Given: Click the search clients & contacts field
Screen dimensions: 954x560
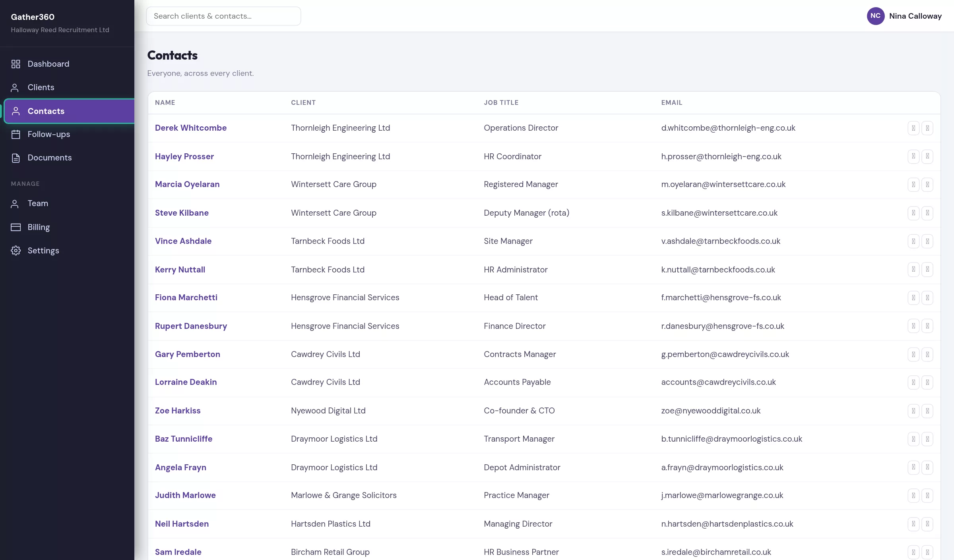Looking at the screenshot, I should click(223, 16).
